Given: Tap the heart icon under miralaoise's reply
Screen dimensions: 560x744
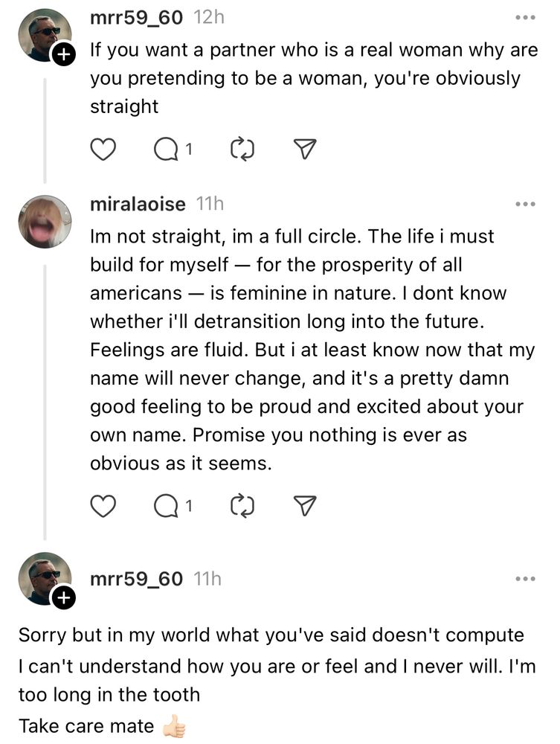Looking at the screenshot, I should click(103, 505).
